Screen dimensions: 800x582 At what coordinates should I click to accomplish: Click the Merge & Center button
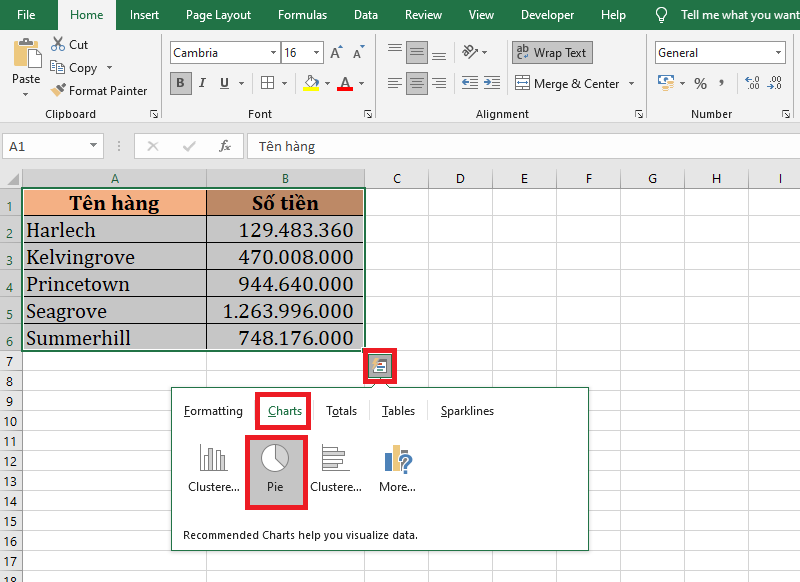567,84
